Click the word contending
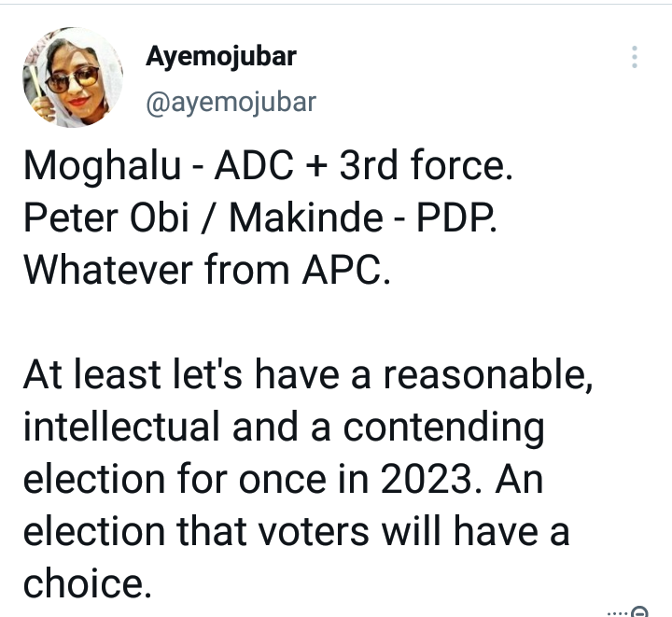The width and height of the screenshot is (672, 617). [443, 428]
